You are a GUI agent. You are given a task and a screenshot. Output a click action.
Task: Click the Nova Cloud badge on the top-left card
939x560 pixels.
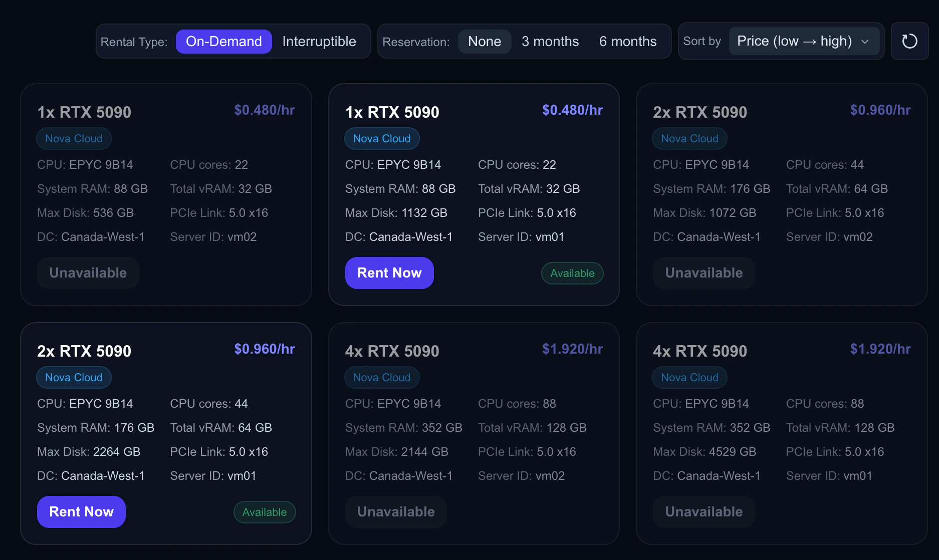[x=74, y=138]
